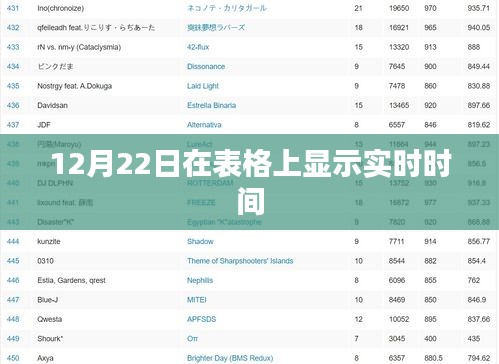499x364 pixels.
Task: Open the ネコノテ・カリタガール song link
Action: tap(227, 8)
